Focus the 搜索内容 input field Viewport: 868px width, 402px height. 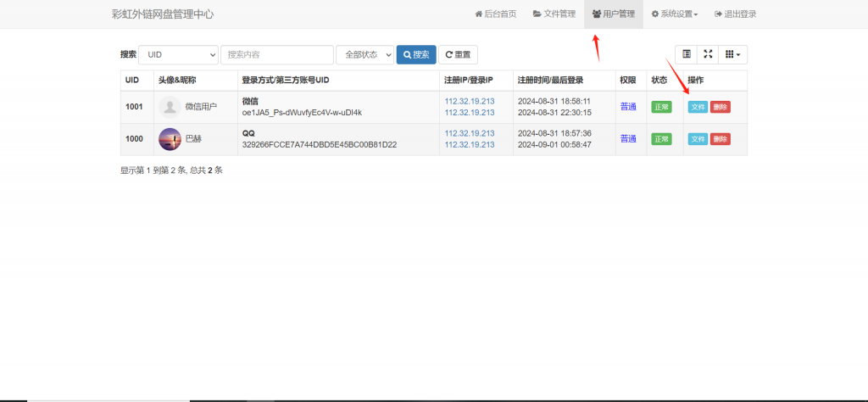pos(277,55)
